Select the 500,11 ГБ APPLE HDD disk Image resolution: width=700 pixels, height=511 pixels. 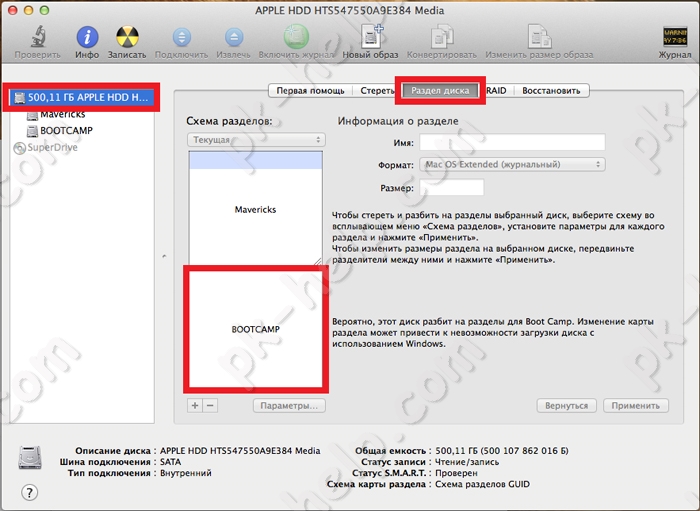(x=82, y=97)
